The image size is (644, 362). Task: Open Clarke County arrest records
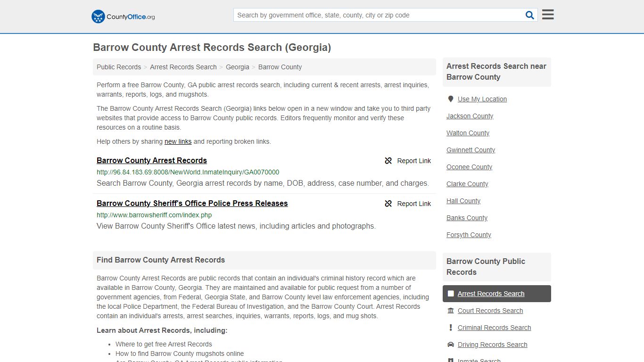tap(467, 184)
